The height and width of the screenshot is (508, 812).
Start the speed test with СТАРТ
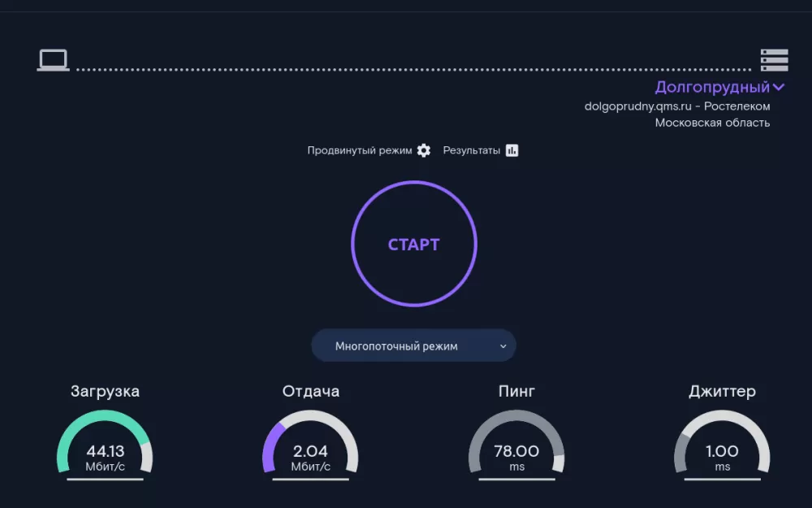point(414,244)
